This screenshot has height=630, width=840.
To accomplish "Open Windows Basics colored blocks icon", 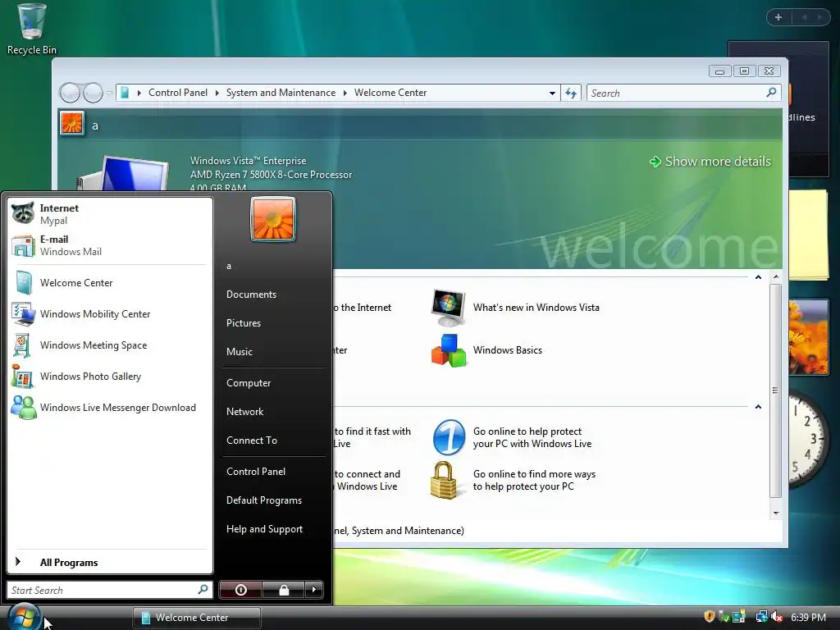I will tap(449, 350).
